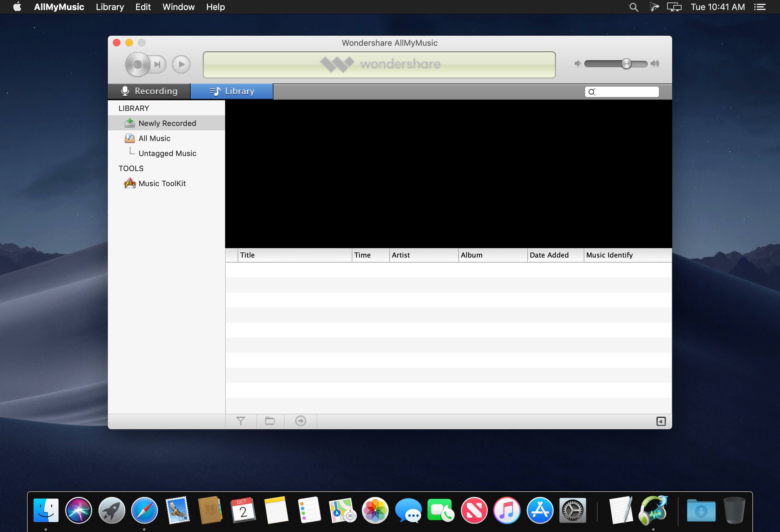This screenshot has width=780, height=532.
Task: Select Untagged Music sub-item
Action: pos(167,153)
